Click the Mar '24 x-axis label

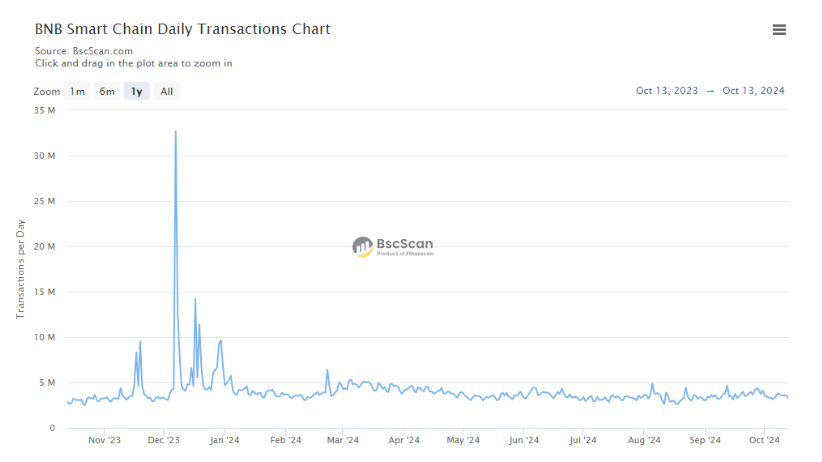pyautogui.click(x=343, y=440)
